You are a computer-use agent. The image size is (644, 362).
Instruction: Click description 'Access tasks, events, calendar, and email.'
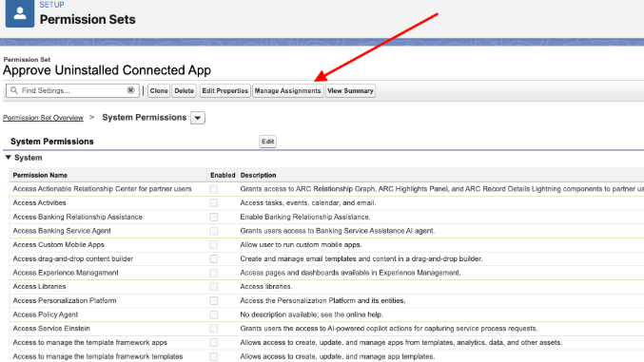[x=308, y=202]
